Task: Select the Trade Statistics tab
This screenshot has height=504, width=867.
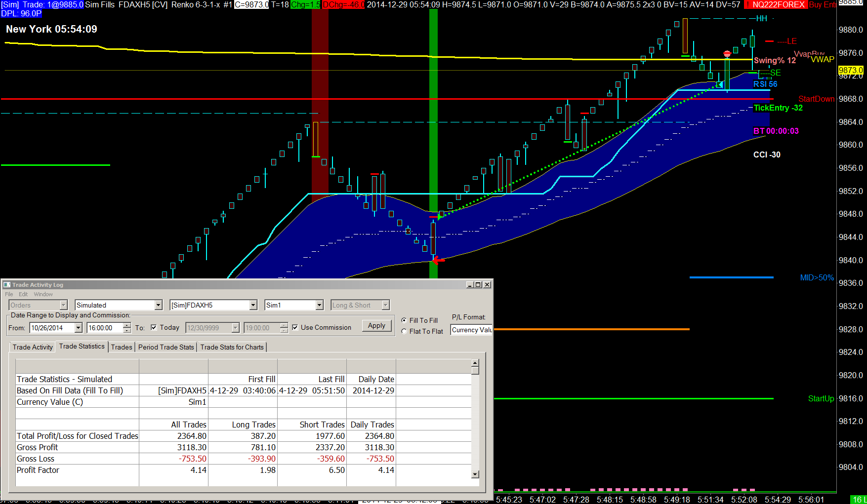Action: click(x=82, y=346)
